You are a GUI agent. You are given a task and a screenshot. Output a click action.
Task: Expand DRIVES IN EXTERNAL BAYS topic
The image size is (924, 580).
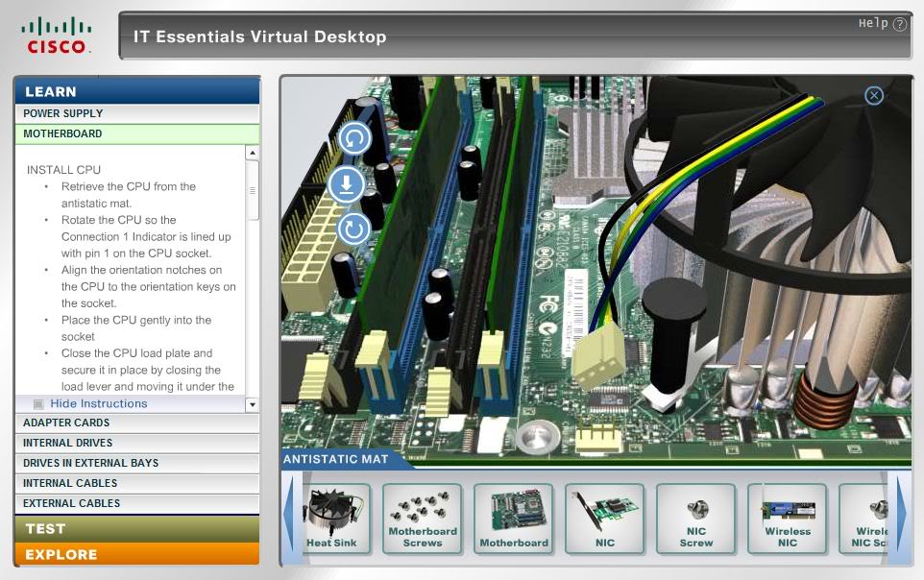point(136,463)
